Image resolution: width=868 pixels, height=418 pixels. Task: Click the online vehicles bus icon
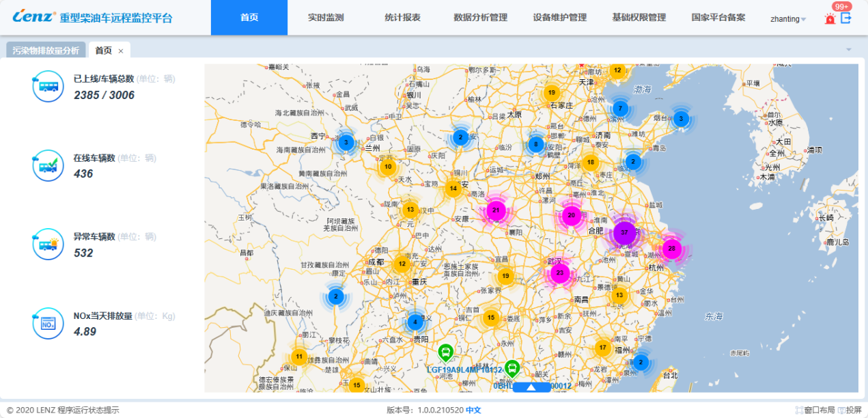point(48,165)
